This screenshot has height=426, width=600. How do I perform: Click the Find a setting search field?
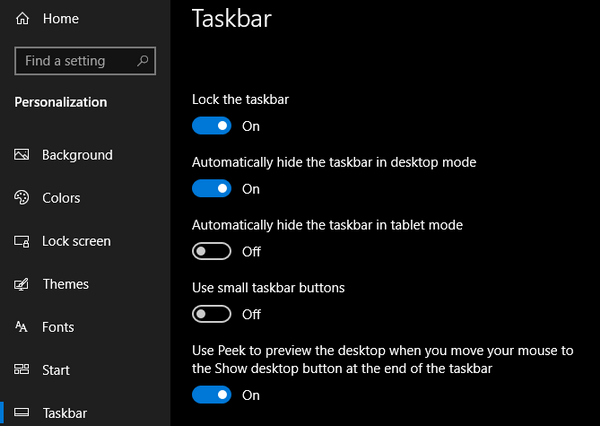pos(76,61)
